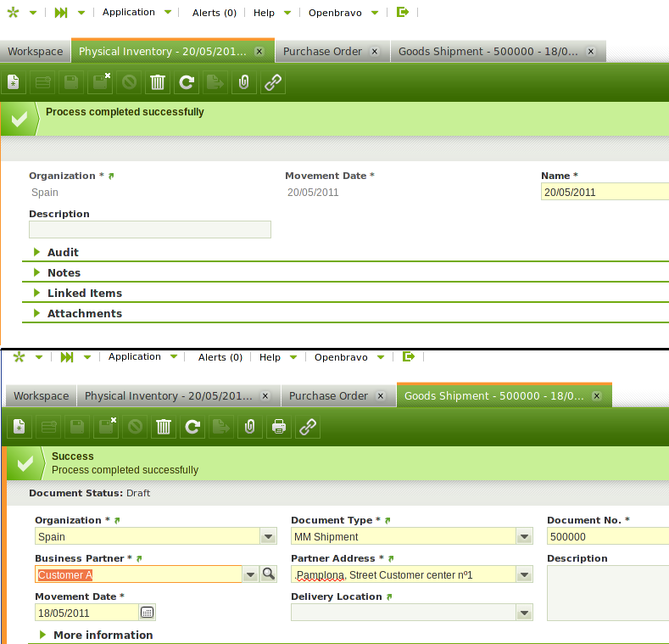Click the calendar icon beside Movement Date 18/05/2011

(147, 613)
